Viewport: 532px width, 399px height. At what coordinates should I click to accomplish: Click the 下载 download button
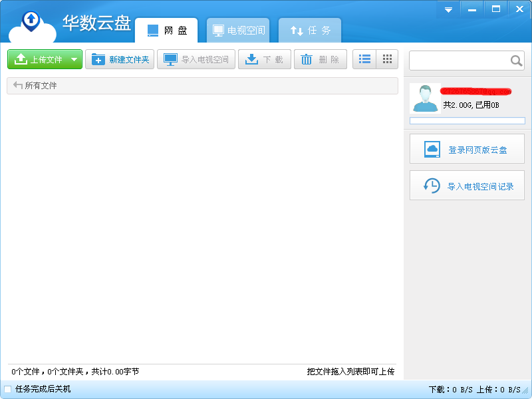[265, 59]
